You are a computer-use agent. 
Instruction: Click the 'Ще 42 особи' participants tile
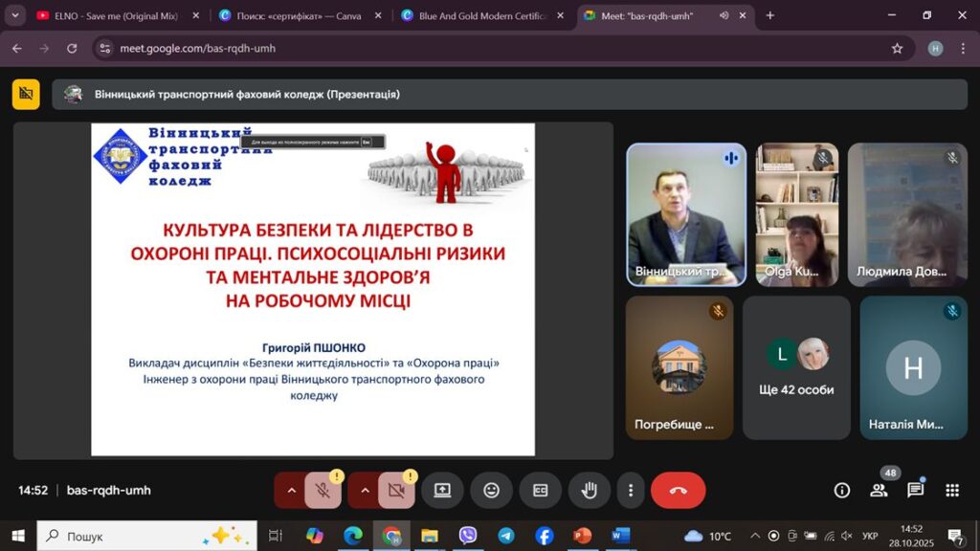796,367
